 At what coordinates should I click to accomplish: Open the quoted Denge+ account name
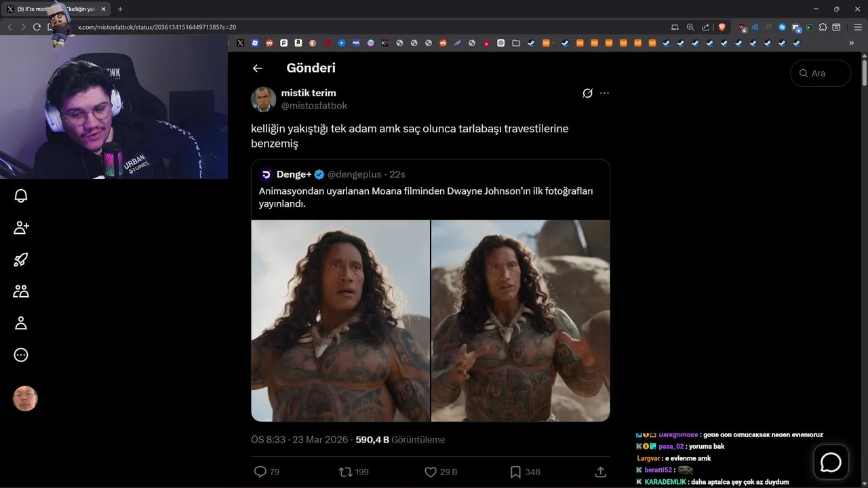pos(294,174)
